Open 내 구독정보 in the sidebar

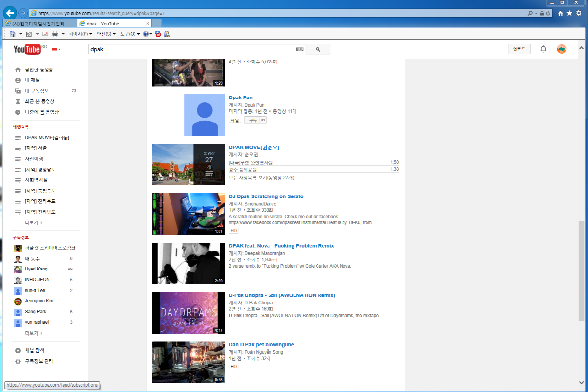37,91
